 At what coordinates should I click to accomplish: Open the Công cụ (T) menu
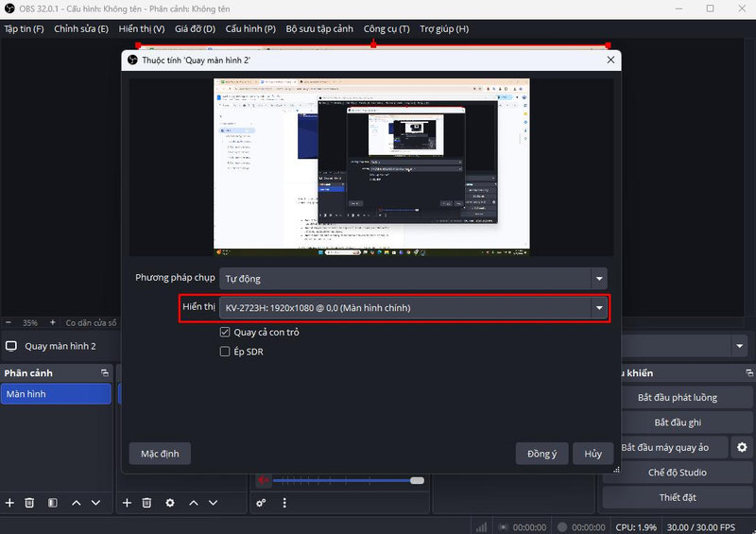(x=387, y=29)
